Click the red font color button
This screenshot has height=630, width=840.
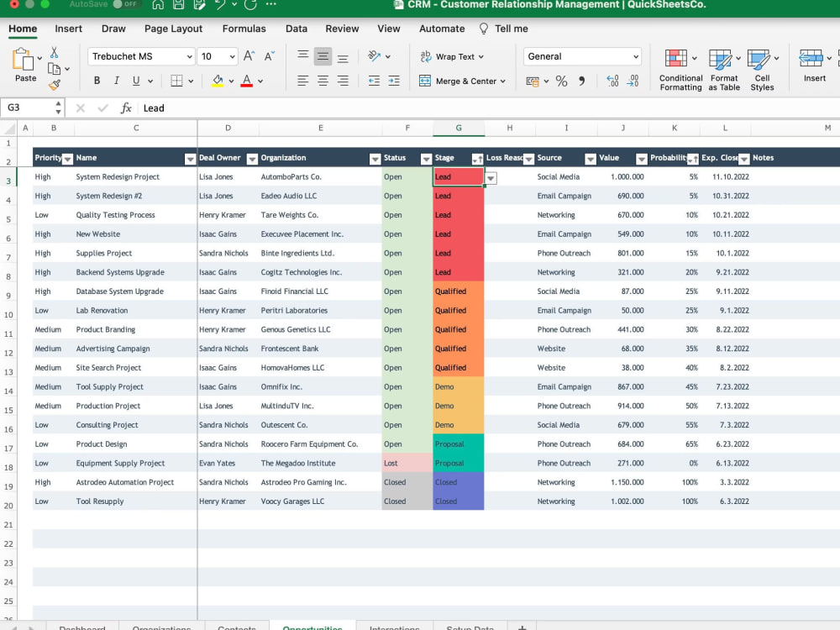click(246, 81)
